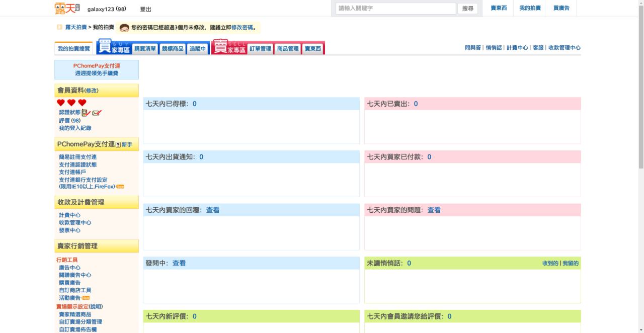The width and height of the screenshot is (644, 333).
Task: Open 計費中心 in sidebar
Action: point(69,215)
